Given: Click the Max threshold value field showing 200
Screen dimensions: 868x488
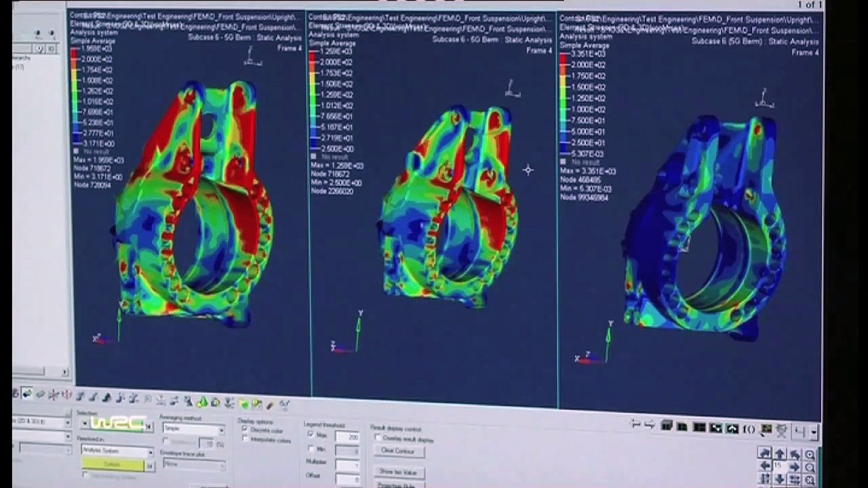Looking at the screenshot, I should 347,436.
